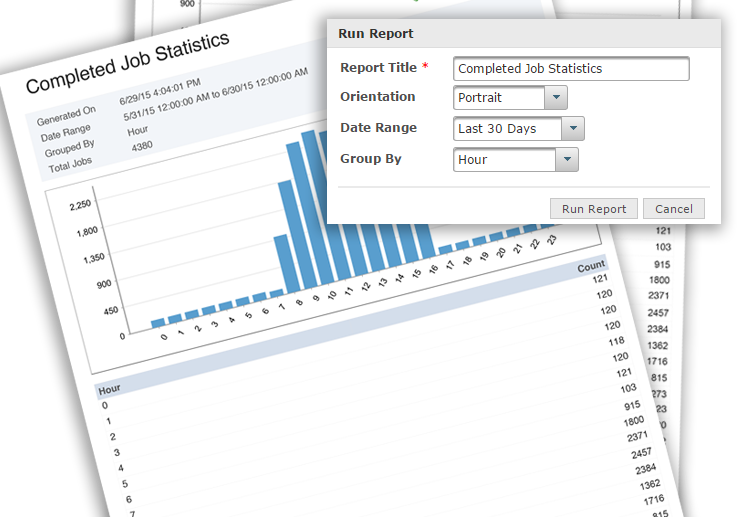Open the Group By dropdown arrow
The image size is (739, 517).
point(567,159)
